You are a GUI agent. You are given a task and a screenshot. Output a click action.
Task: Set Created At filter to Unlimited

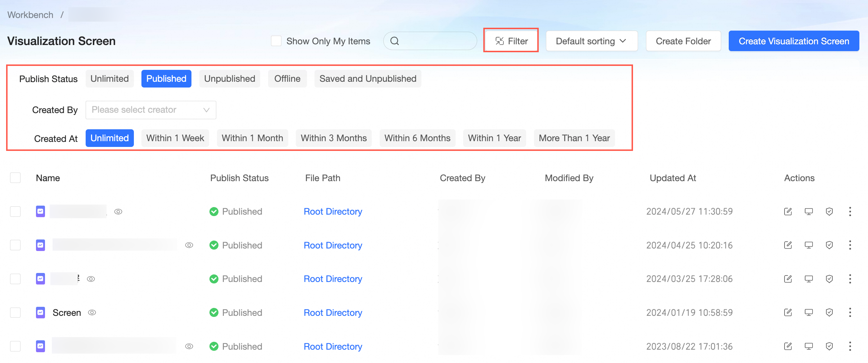coord(110,138)
